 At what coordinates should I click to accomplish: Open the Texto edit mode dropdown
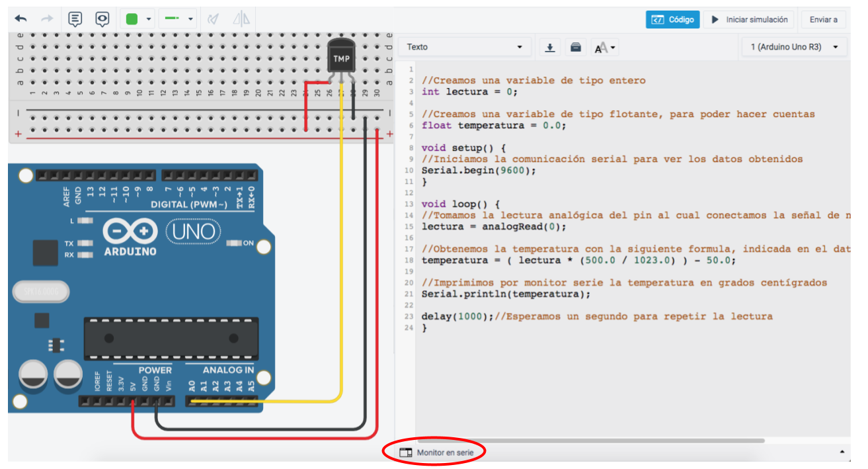pyautogui.click(x=464, y=47)
